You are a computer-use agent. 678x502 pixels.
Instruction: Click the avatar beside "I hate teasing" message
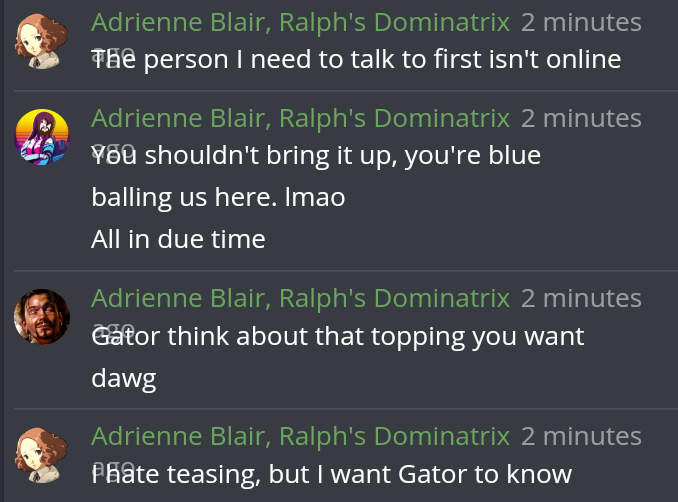pos(42,455)
